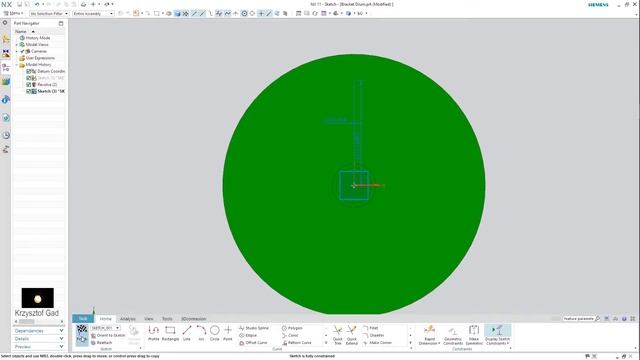
Task: Choose the Conic tool
Action: [x=290, y=335]
